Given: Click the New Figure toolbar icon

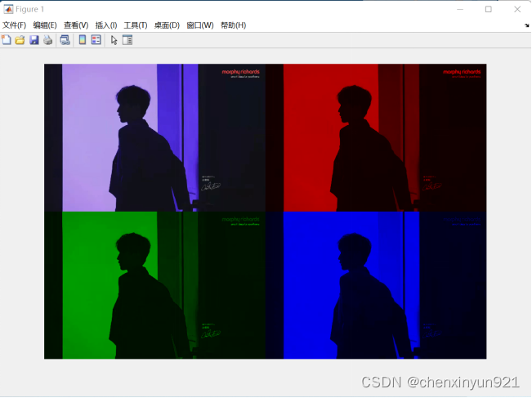Looking at the screenshot, I should (7, 40).
